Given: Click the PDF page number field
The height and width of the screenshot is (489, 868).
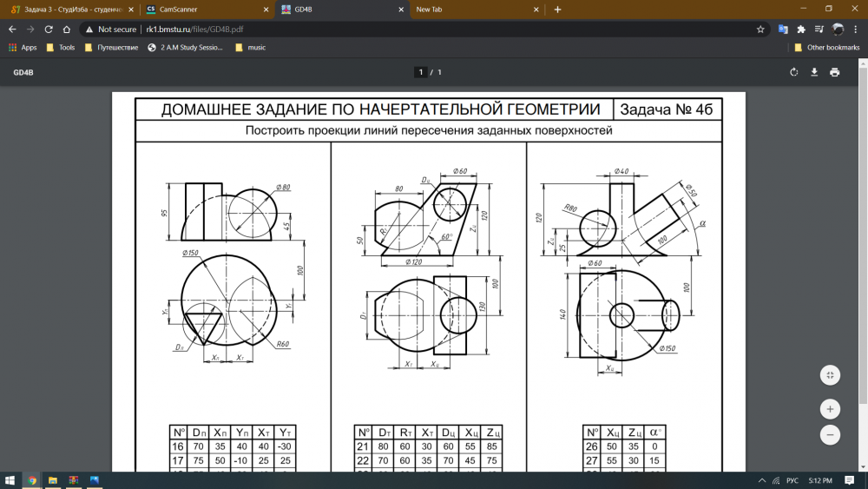Looking at the screenshot, I should tap(421, 72).
